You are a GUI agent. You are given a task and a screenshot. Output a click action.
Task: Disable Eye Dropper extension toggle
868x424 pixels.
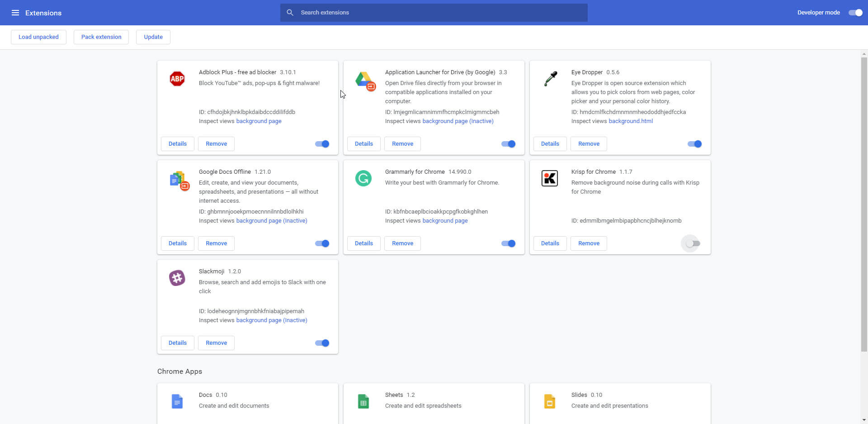[695, 144]
